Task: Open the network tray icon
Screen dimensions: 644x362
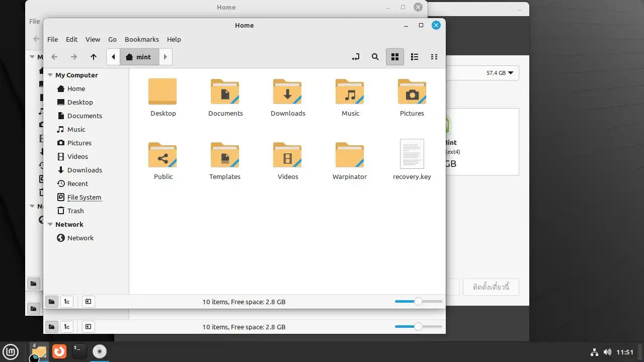Action: coord(594,352)
